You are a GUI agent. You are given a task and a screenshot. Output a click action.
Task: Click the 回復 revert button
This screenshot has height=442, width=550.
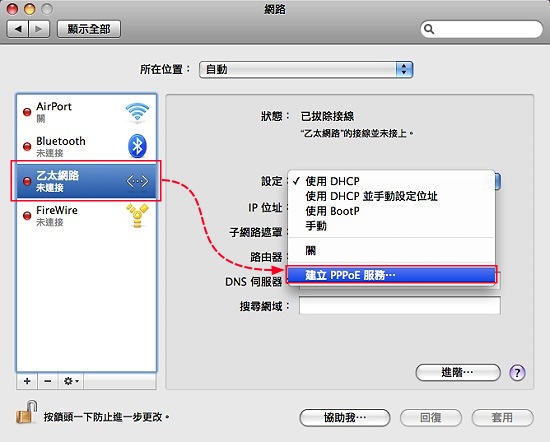(431, 417)
